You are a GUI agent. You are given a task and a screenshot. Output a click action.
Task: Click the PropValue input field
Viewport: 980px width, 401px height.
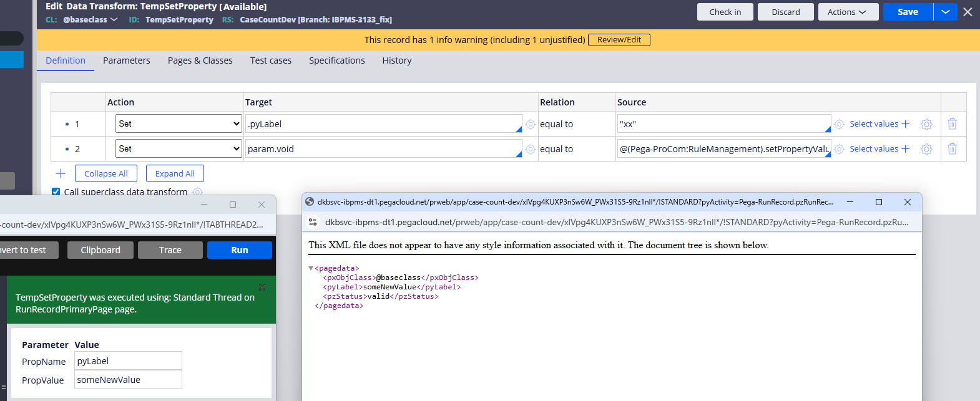(x=128, y=379)
